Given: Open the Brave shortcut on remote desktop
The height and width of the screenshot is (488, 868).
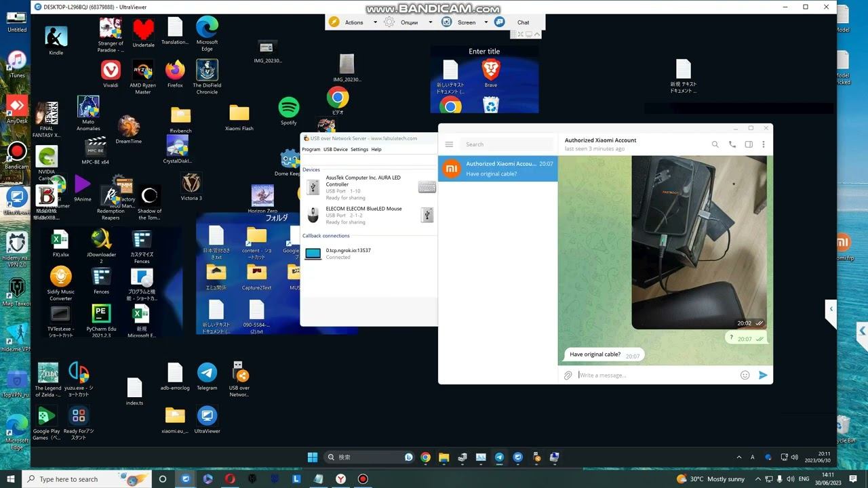Looking at the screenshot, I should click(490, 73).
